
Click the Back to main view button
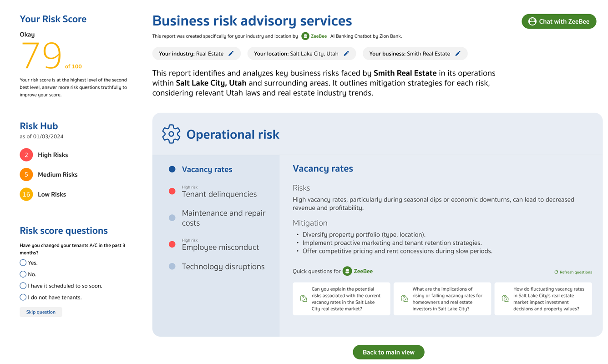click(x=388, y=352)
